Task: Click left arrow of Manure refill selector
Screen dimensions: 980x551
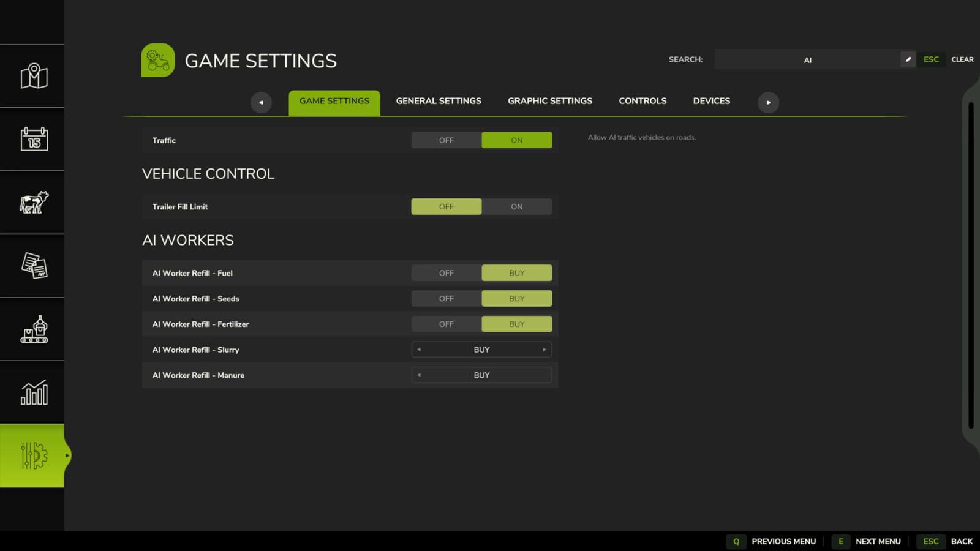Action: click(x=419, y=375)
